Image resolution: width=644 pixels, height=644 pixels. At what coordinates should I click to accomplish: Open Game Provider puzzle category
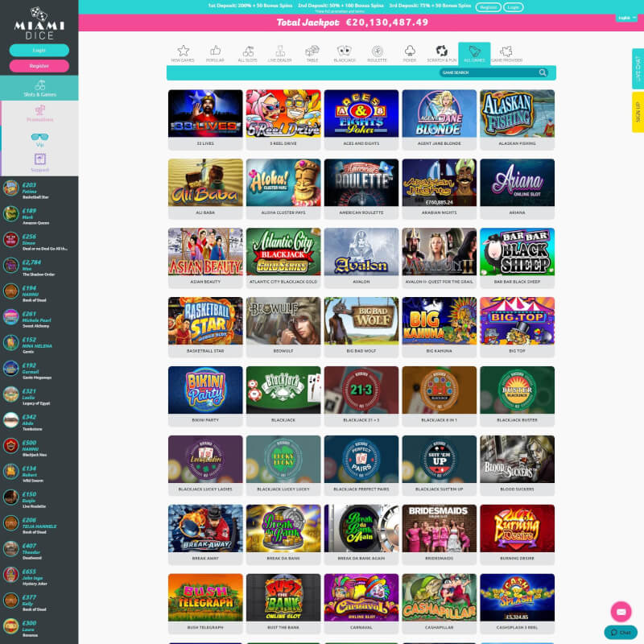pyautogui.click(x=506, y=53)
